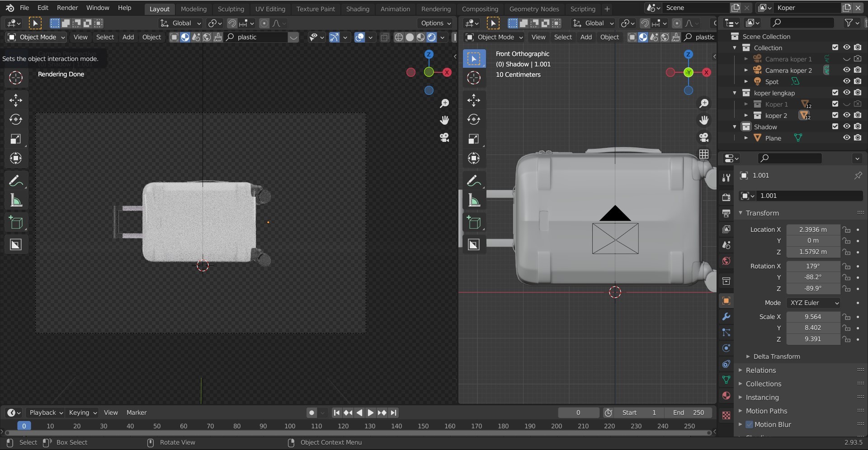Image resolution: width=868 pixels, height=450 pixels.
Task: Select the Move tool in left viewport
Action: coord(16,100)
